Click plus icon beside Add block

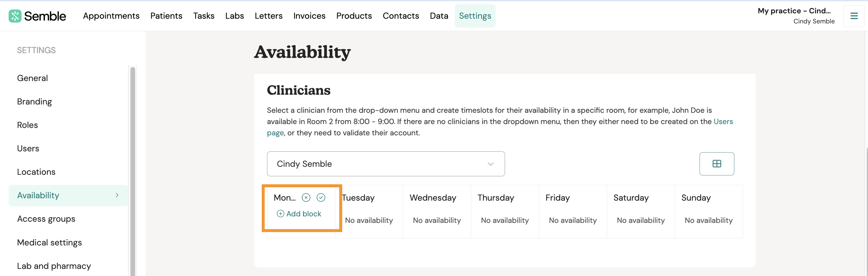click(x=280, y=214)
